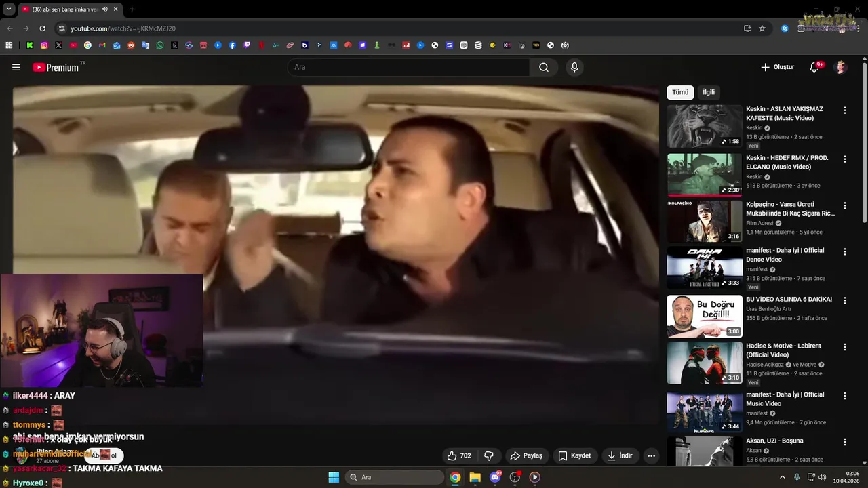Open Reddit bookmark icon

click(131, 45)
